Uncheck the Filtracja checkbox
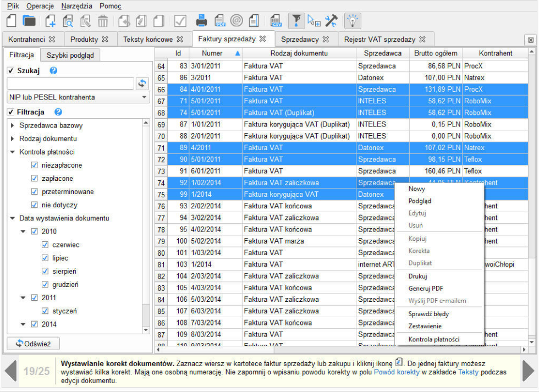 point(11,112)
